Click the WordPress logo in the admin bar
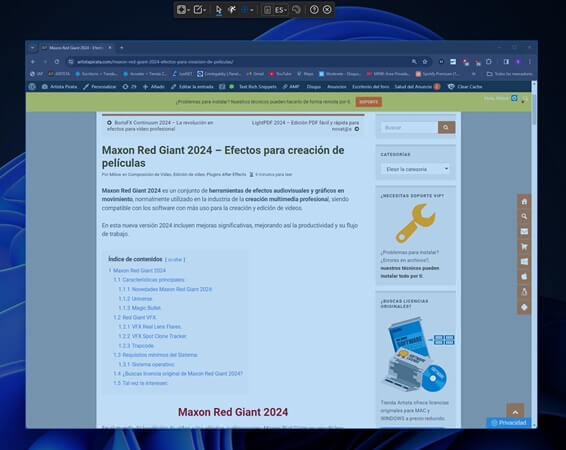 [x=32, y=87]
